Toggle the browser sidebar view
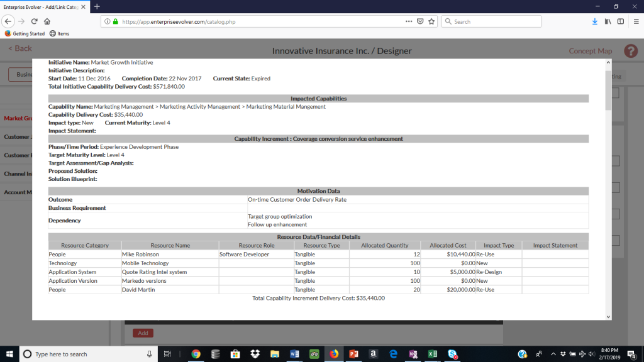This screenshot has width=644, height=362. pos(620,21)
